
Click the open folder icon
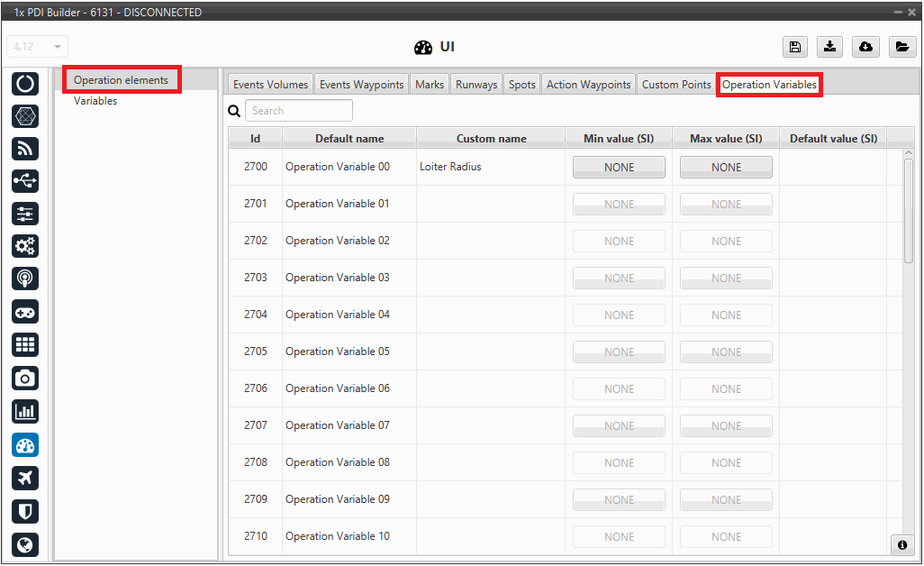pos(901,47)
